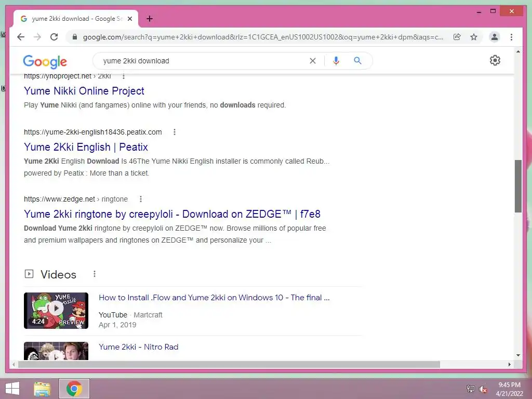Click the horizontal scrollbar right arrow
Image resolution: width=532 pixels, height=399 pixels.
point(509,364)
